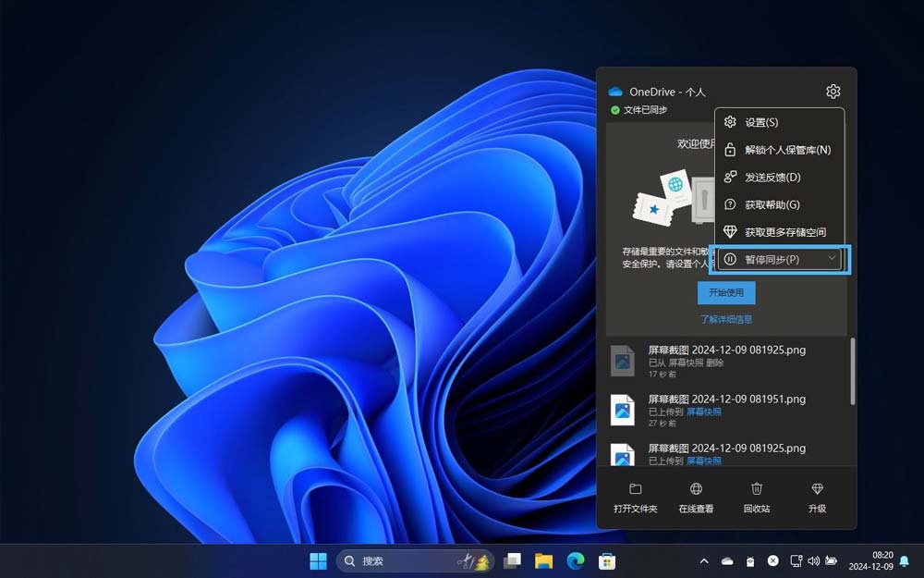The width and height of the screenshot is (924, 578).
Task: Click the Windows Start button
Action: [318, 561]
